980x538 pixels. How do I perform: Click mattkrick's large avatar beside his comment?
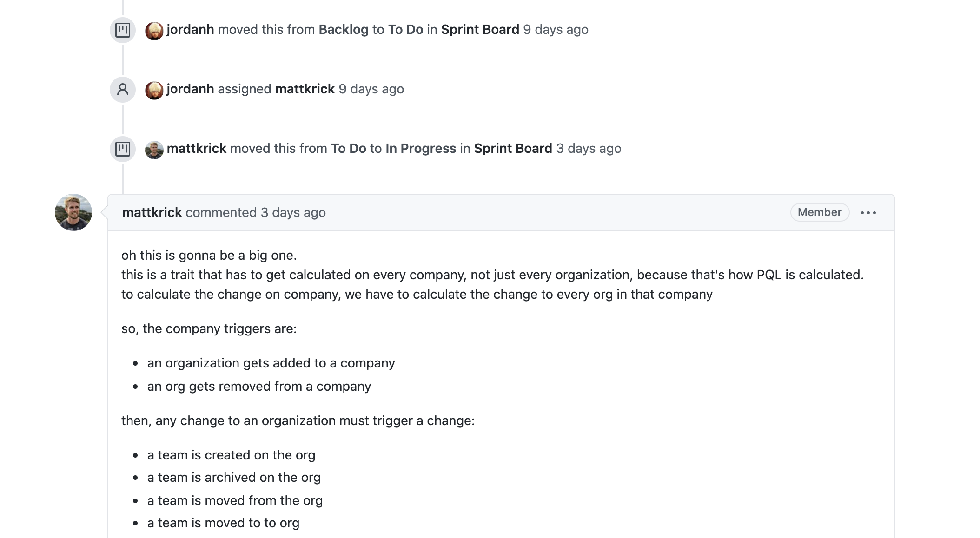tap(74, 212)
